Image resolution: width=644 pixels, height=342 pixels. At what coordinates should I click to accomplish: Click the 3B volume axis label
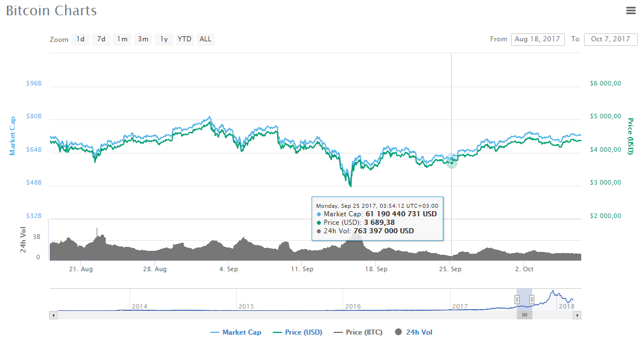(x=37, y=237)
